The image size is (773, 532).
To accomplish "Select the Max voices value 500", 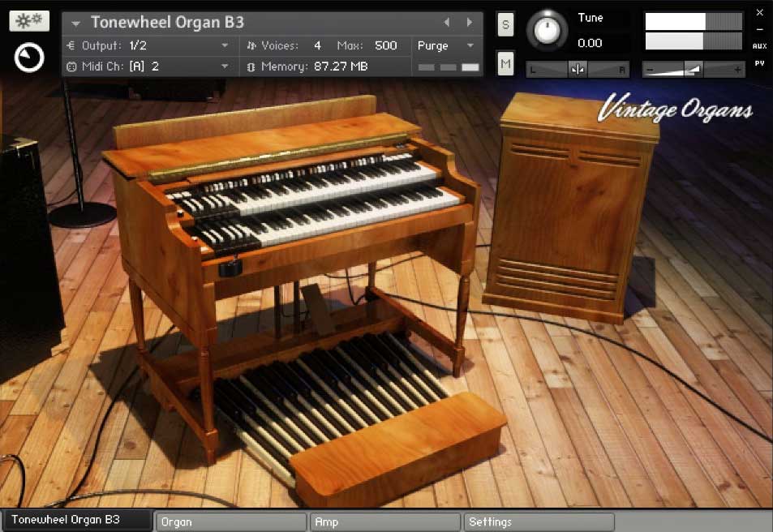I will point(385,45).
